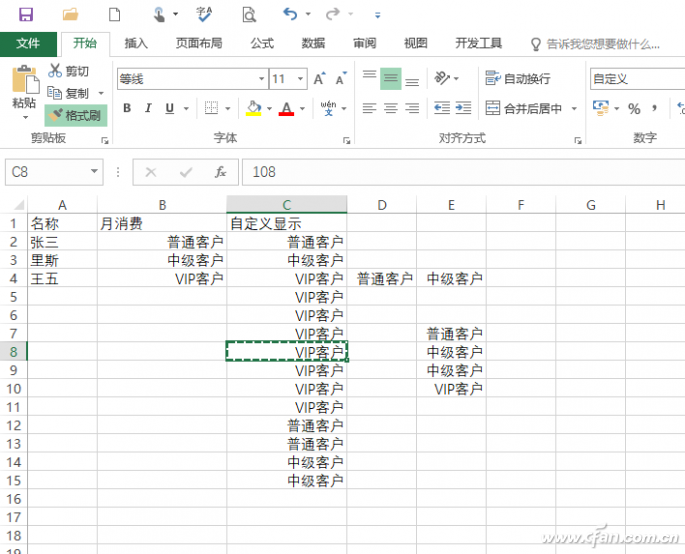Open alignment dialog launcher in 对齐方式 group
The image size is (685, 554).
click(578, 140)
